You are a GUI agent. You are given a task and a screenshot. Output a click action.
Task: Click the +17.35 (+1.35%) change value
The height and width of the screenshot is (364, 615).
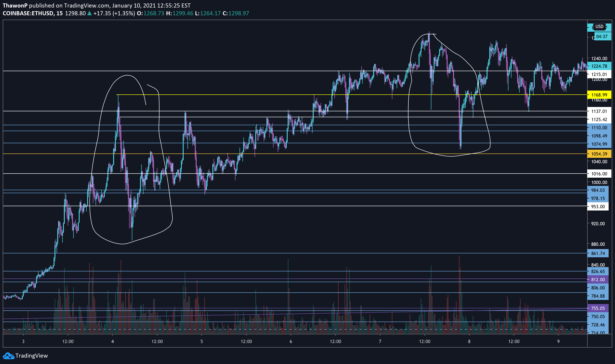coord(114,13)
